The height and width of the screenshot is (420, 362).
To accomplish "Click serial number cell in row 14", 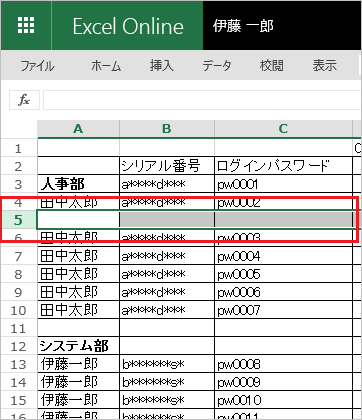I will [x=167, y=382].
